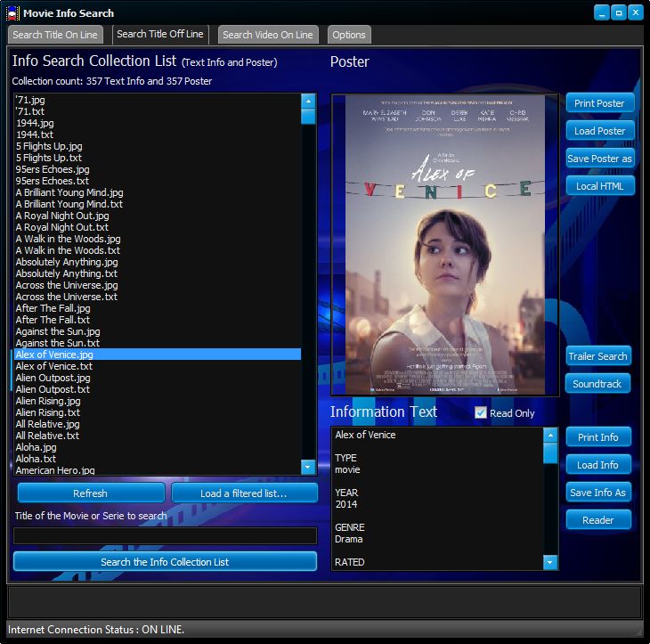Select '71.jpg in the list
Viewport: 650px width, 644px height.
point(158,100)
